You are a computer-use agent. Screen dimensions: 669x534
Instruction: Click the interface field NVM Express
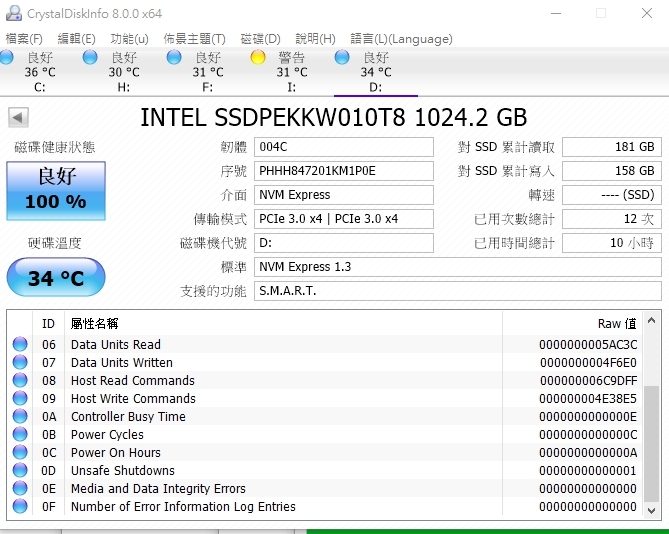pos(344,195)
